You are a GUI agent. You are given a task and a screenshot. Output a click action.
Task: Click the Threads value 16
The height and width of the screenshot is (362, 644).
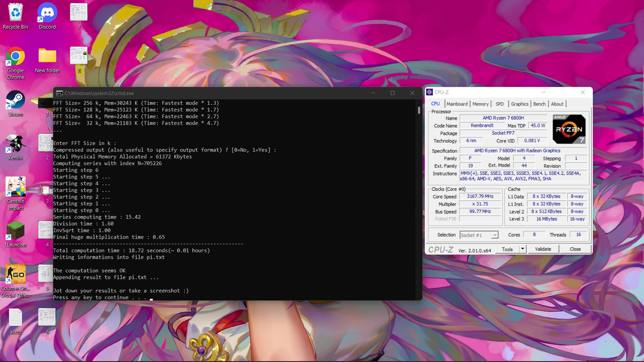coord(578,235)
